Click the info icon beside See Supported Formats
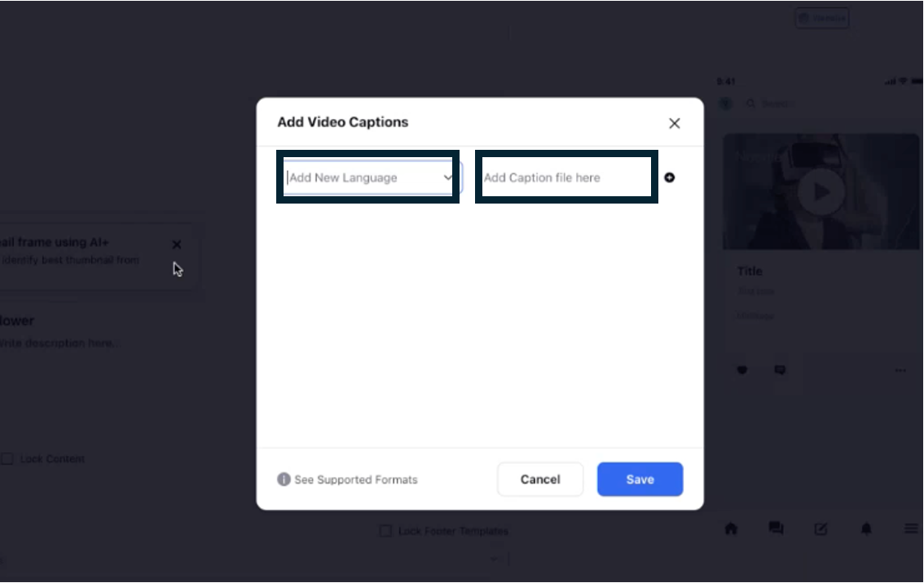This screenshot has width=924, height=583. pos(284,480)
